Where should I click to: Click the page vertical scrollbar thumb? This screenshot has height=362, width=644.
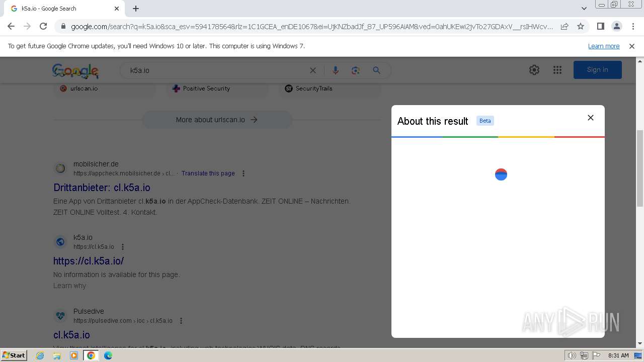click(x=639, y=168)
